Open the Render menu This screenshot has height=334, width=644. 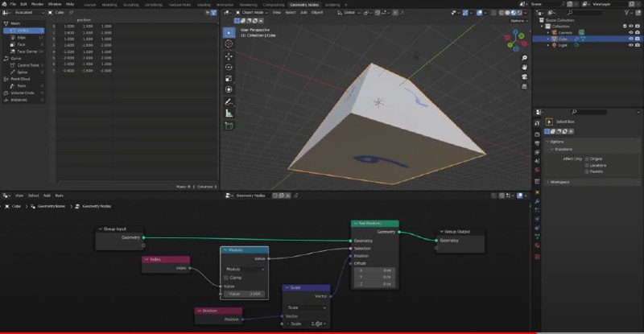tap(37, 4)
